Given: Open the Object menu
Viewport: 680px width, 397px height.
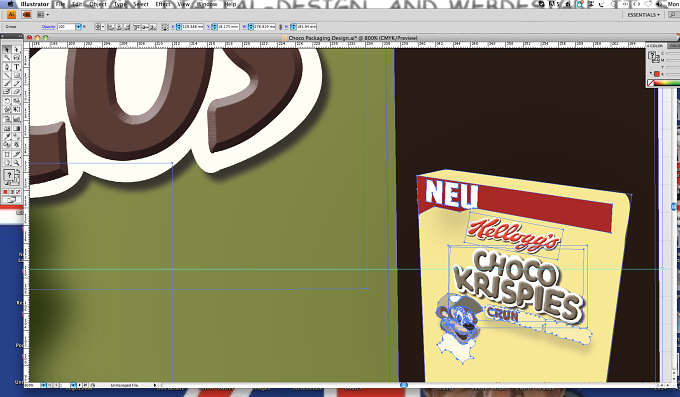Looking at the screenshot, I should [x=98, y=4].
